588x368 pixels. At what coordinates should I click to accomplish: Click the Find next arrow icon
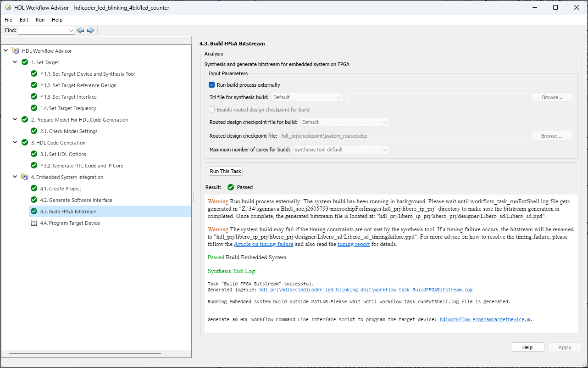(x=90, y=30)
